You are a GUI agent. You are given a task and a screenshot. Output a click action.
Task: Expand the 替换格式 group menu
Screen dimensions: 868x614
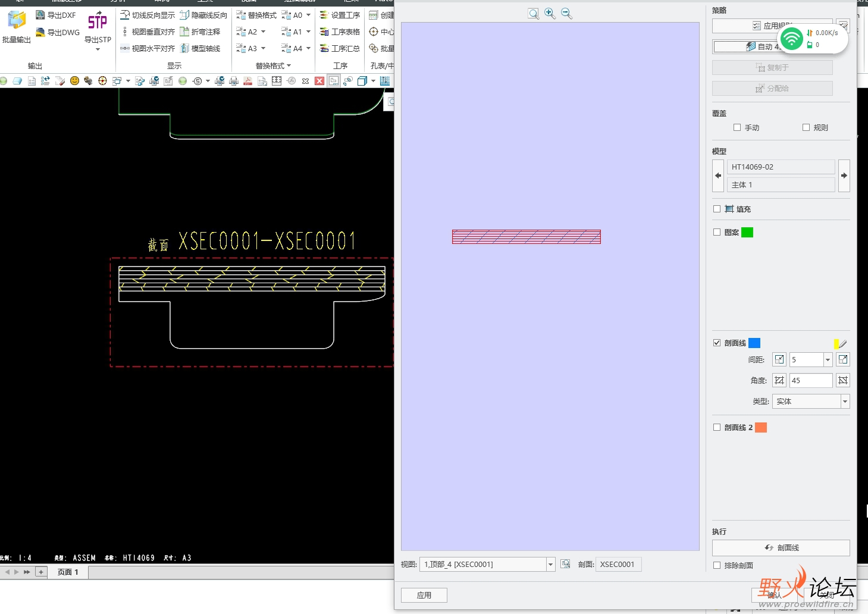point(274,65)
